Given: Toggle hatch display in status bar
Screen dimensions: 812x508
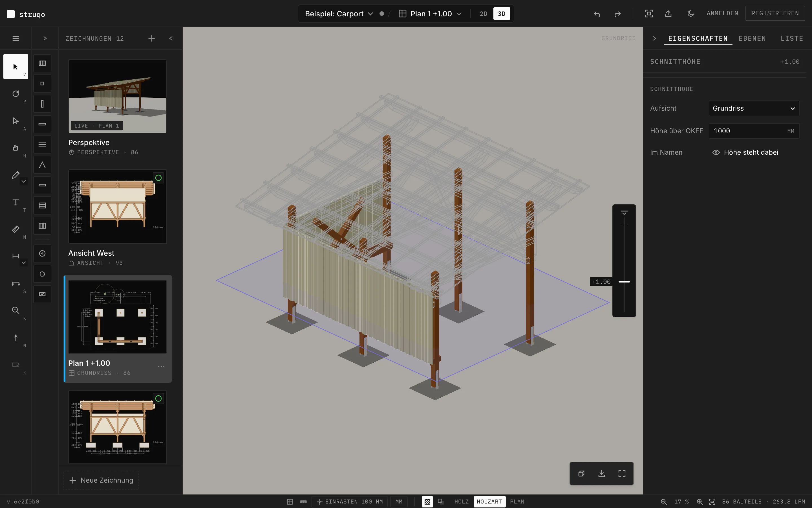Looking at the screenshot, I should (427, 502).
